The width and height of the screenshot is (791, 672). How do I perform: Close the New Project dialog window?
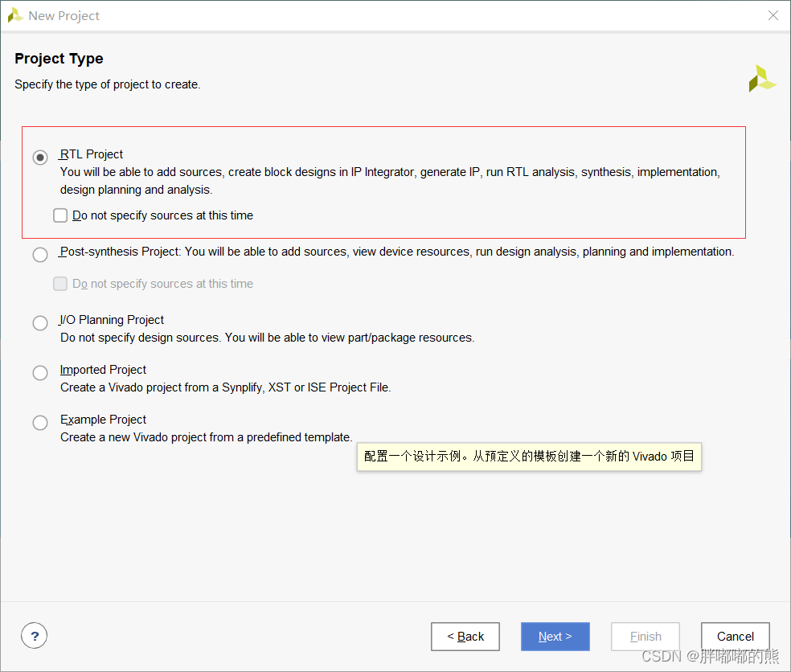(x=773, y=15)
